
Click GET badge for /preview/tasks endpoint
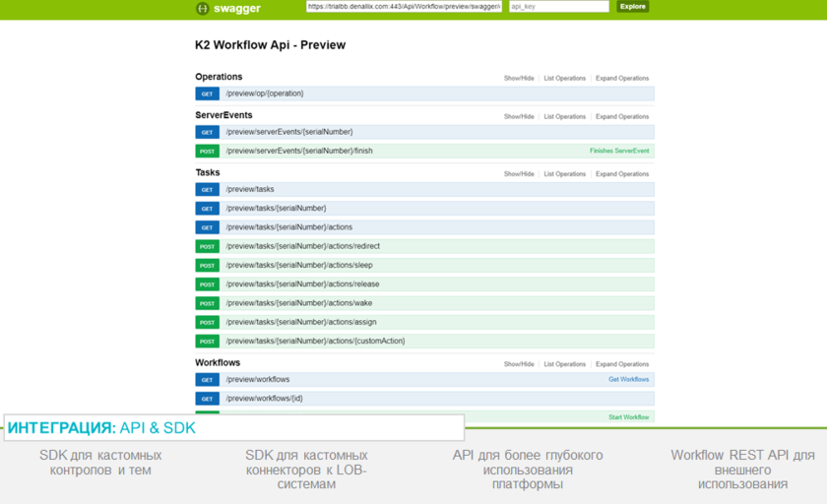[x=207, y=190]
